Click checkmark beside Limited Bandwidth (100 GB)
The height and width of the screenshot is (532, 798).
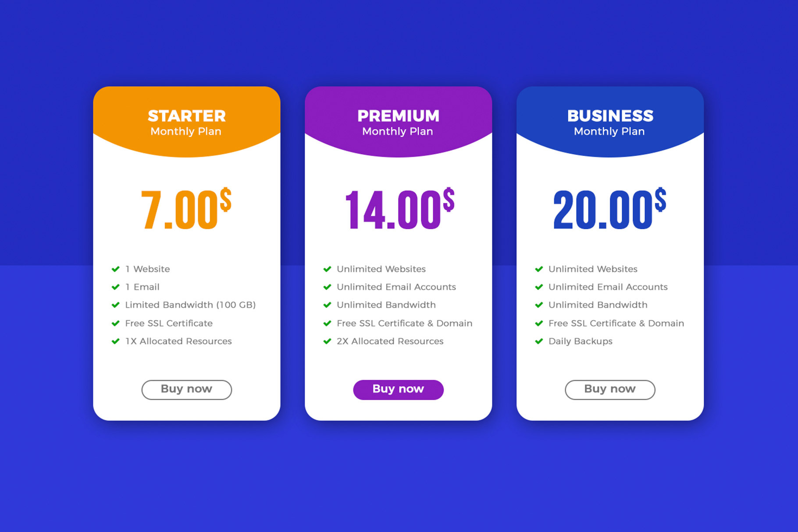click(x=116, y=305)
